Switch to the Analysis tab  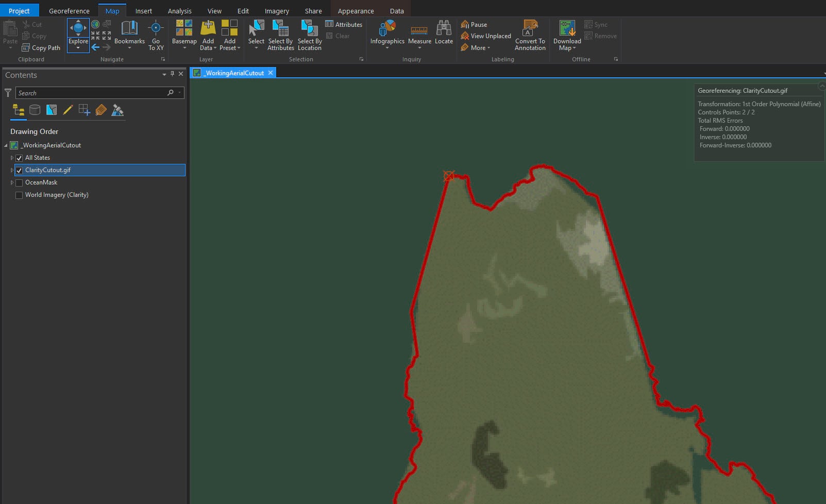point(179,11)
